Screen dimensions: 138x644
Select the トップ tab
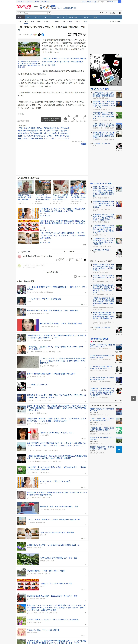20,17
